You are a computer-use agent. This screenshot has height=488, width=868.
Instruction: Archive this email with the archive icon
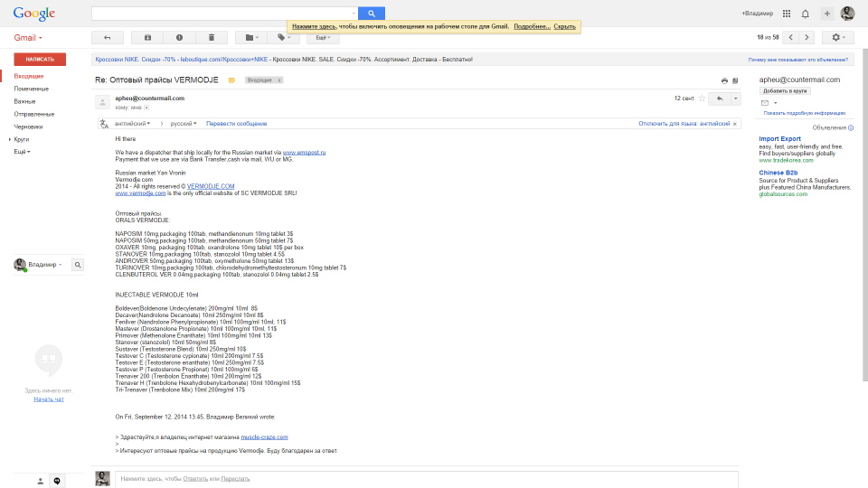point(147,37)
